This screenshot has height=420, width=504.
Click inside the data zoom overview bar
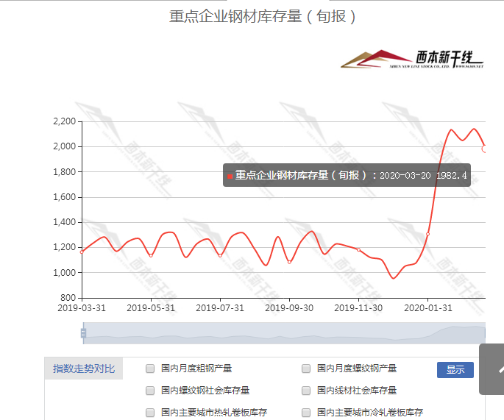284,333
